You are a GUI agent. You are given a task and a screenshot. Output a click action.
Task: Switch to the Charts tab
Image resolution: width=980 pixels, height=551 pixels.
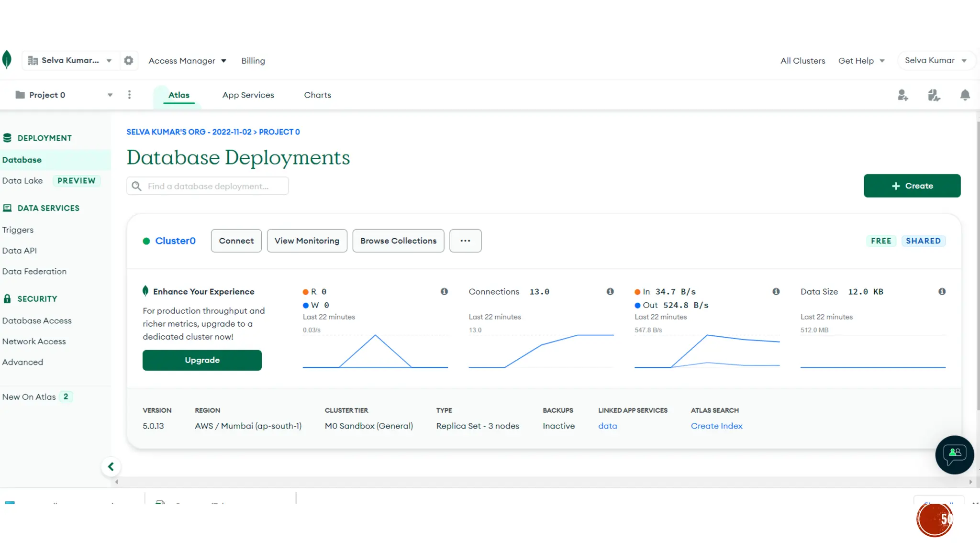pyautogui.click(x=317, y=95)
